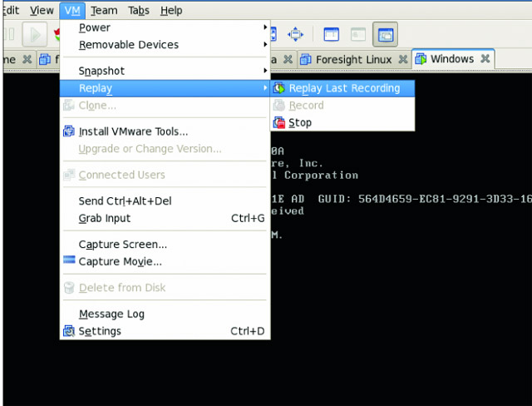Switch to the Foresight Linux tab
This screenshot has width=532, height=406.
pos(354,60)
